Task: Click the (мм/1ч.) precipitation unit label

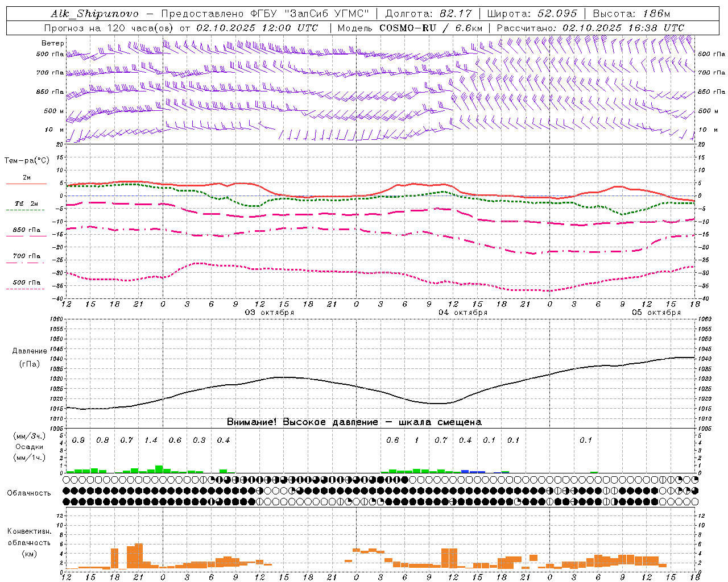Action: (x=29, y=458)
